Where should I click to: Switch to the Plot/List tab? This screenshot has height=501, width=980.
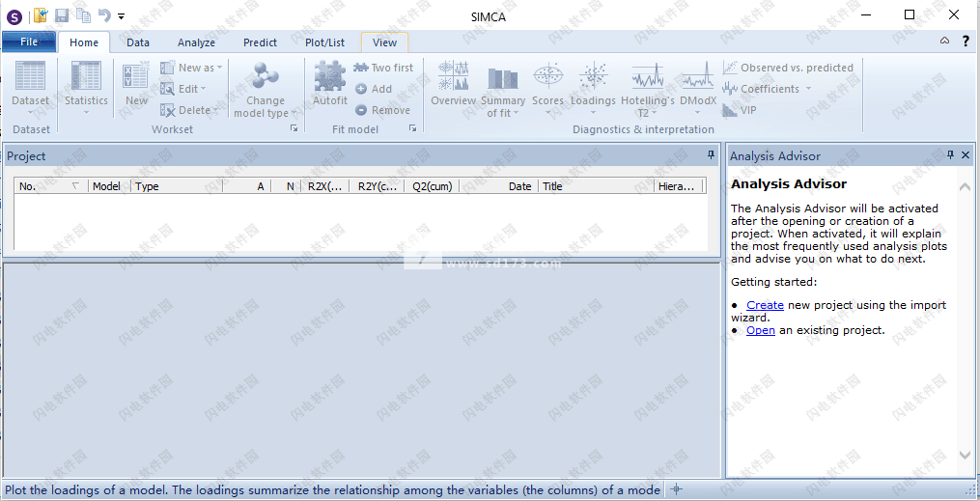[325, 42]
